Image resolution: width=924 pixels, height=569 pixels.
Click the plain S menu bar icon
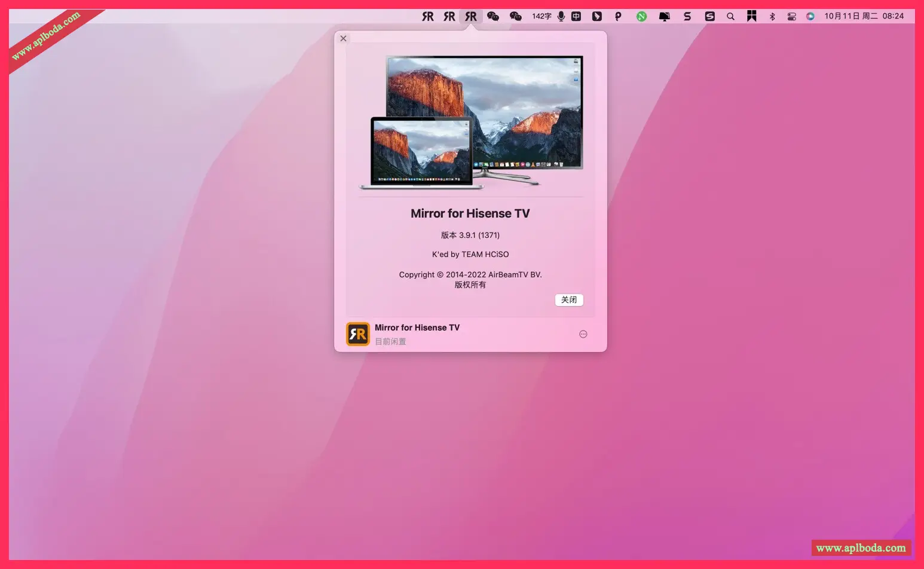pos(687,16)
